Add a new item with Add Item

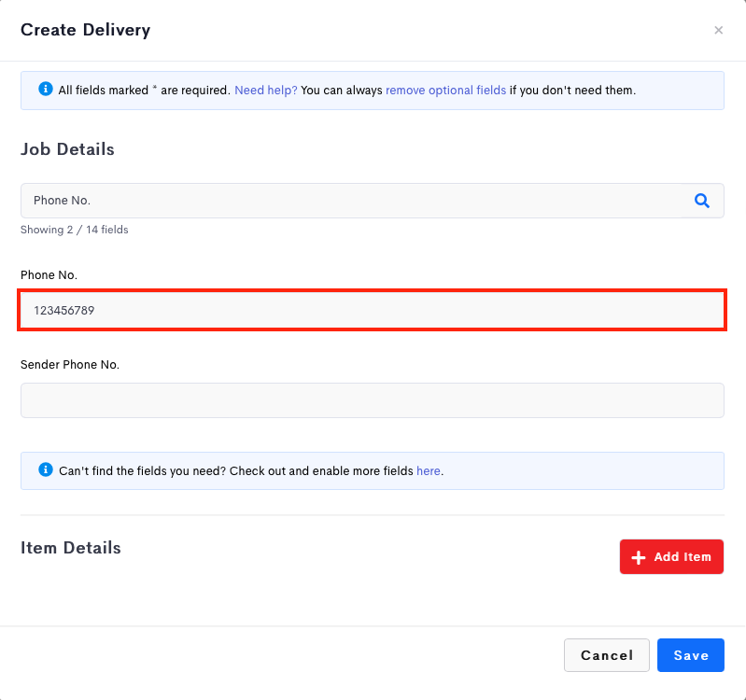(x=671, y=557)
